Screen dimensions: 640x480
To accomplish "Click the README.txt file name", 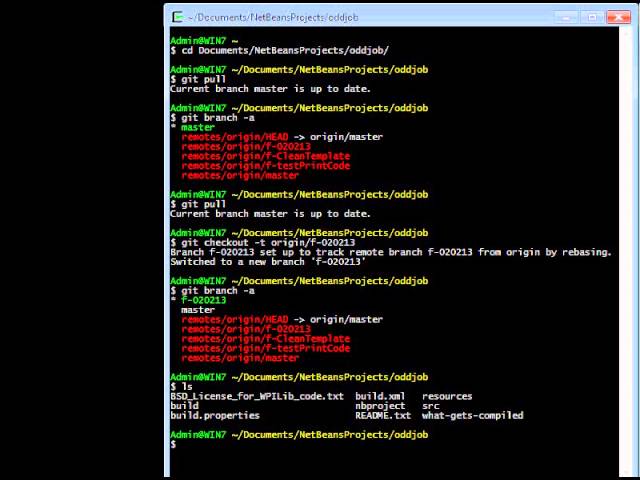I will pyautogui.click(x=383, y=416).
